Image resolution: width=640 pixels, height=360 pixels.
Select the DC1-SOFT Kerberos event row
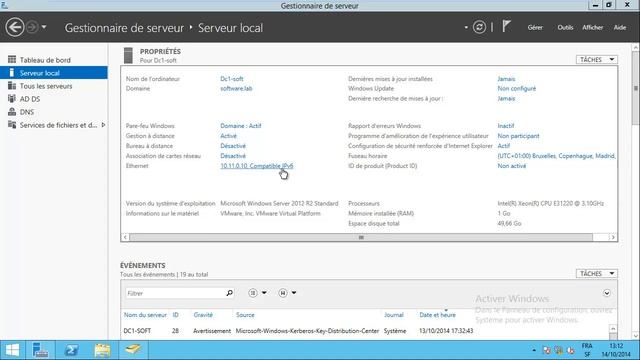tap(365, 331)
